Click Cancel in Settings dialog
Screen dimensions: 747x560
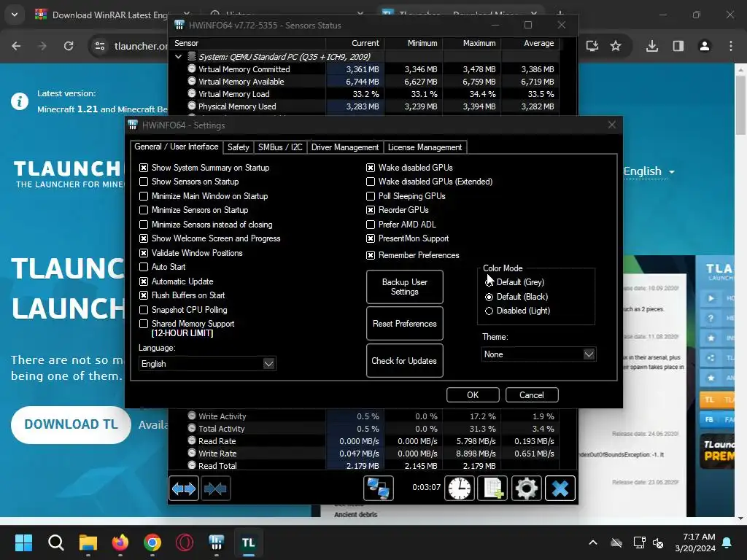click(532, 394)
